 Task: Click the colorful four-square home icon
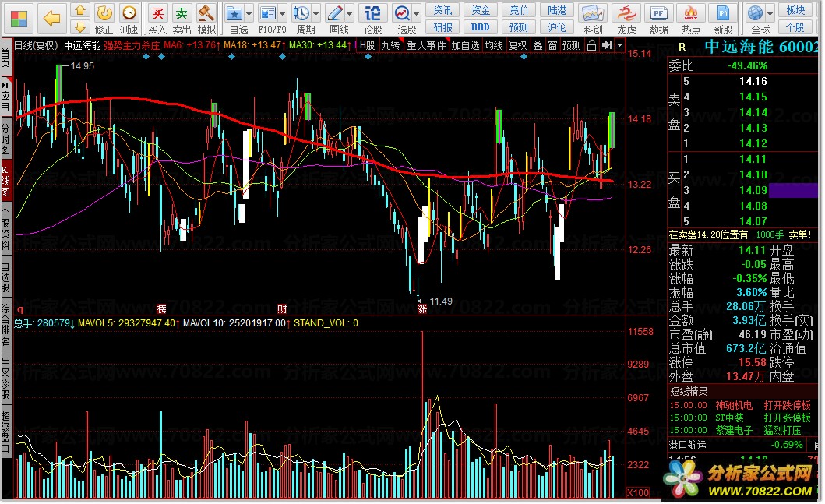19,19
